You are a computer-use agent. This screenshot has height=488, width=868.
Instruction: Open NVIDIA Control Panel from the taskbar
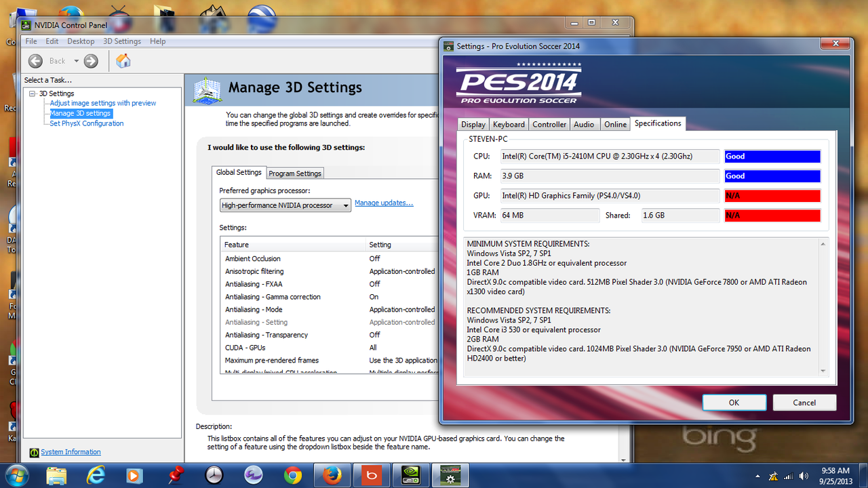[412, 475]
